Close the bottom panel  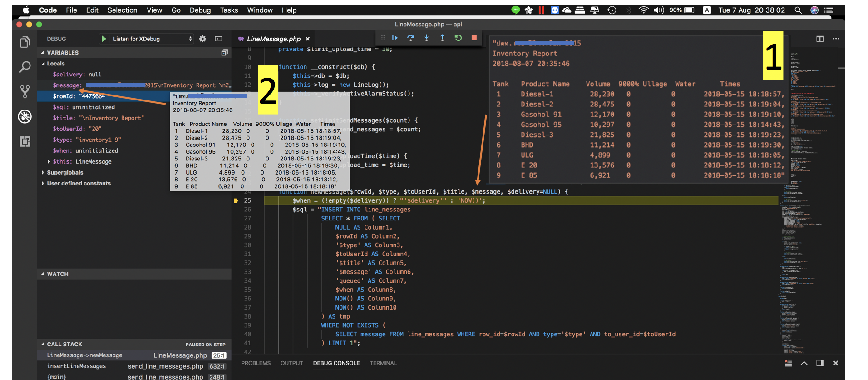(836, 363)
